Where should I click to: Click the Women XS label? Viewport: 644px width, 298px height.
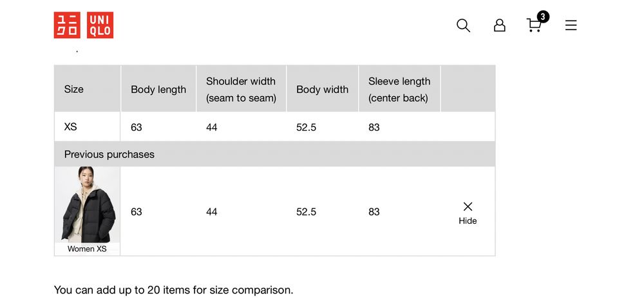pos(87,249)
